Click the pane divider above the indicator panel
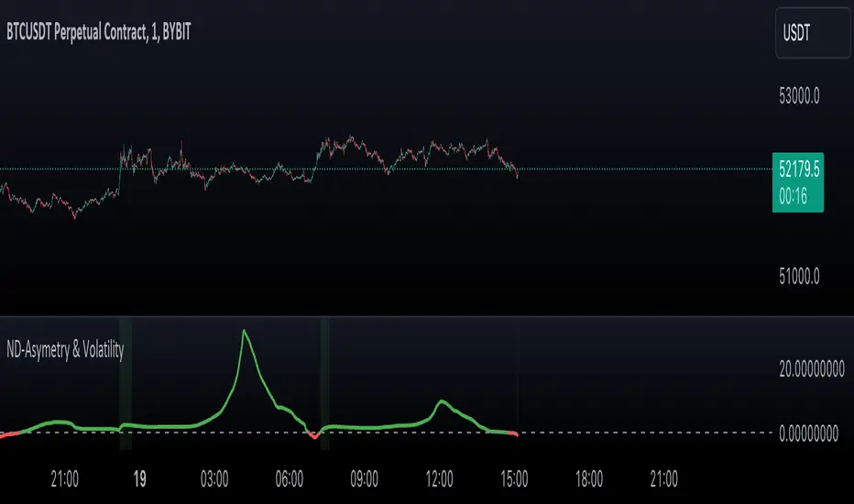Viewport: 854px width, 504px height. 427,316
